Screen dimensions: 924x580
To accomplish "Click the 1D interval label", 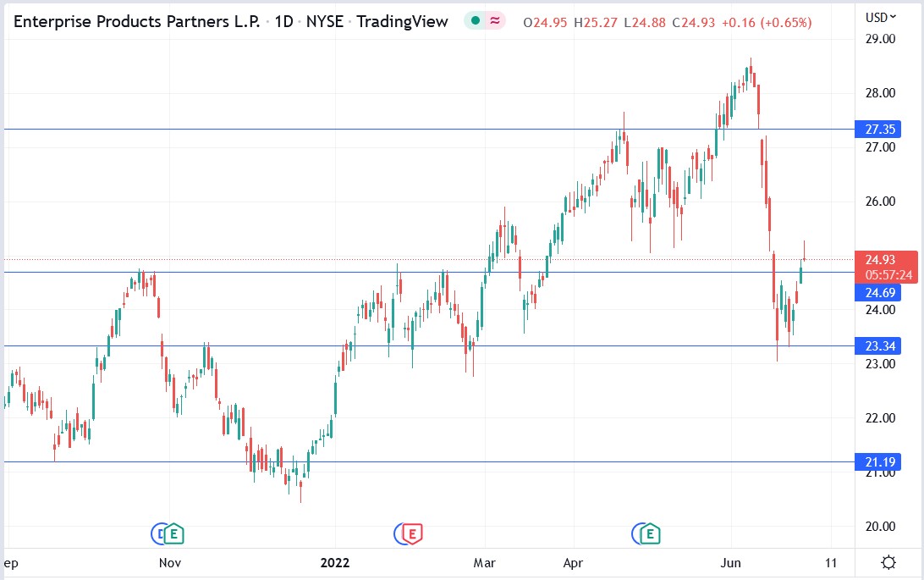I will click(x=284, y=21).
